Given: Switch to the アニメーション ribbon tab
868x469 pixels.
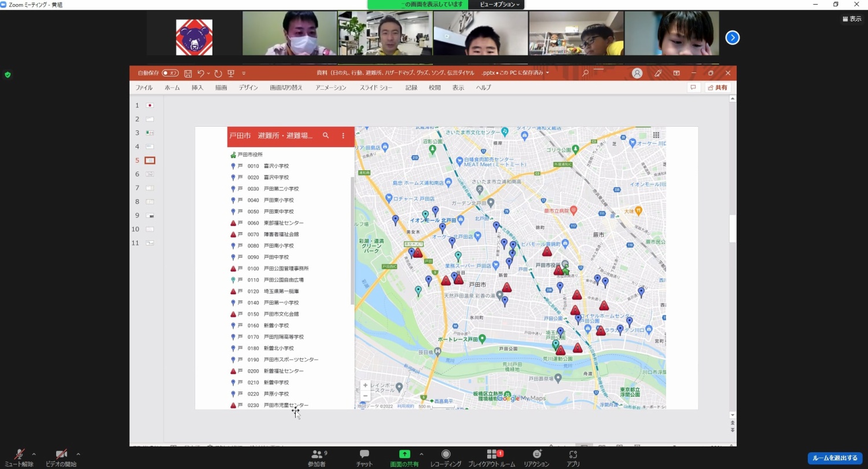Looking at the screenshot, I should coord(331,88).
